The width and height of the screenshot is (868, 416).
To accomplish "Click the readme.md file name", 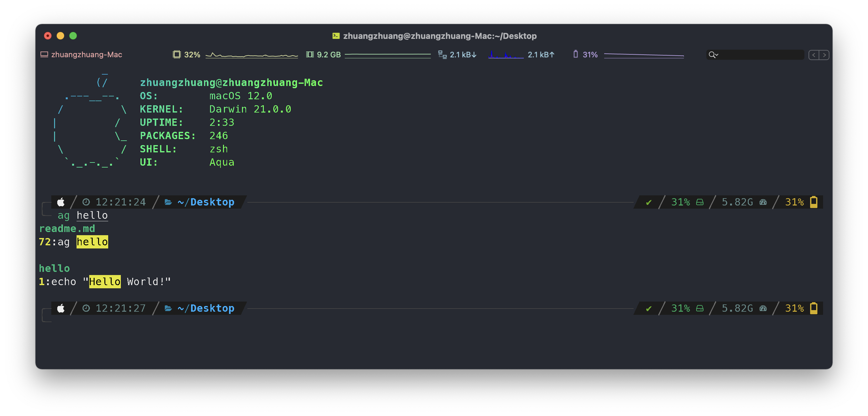I will 67,229.
